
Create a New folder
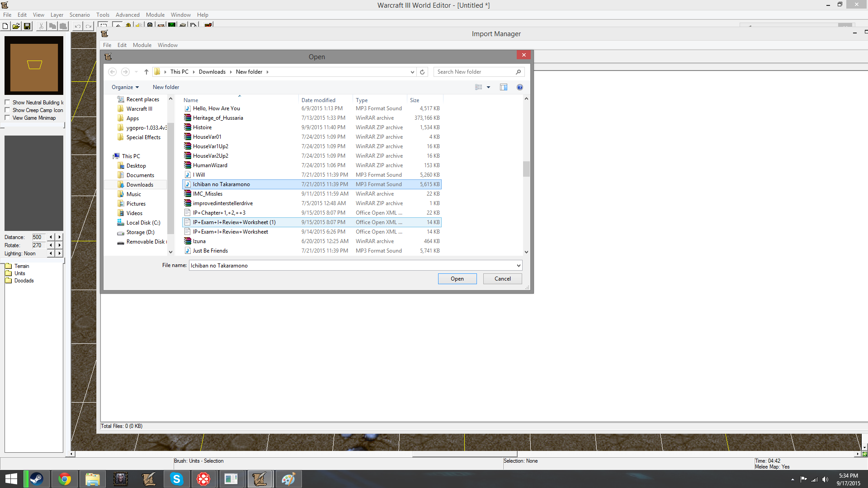[166, 87]
